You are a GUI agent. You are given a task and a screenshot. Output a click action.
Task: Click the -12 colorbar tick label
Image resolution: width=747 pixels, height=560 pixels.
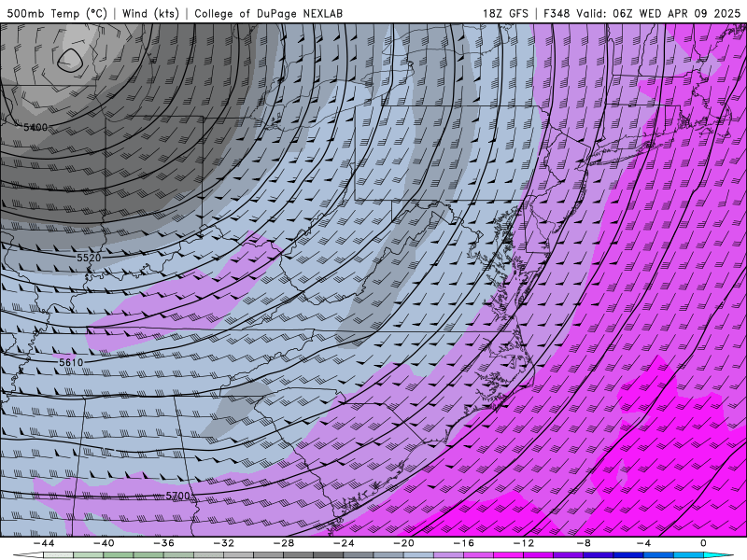[x=524, y=543]
